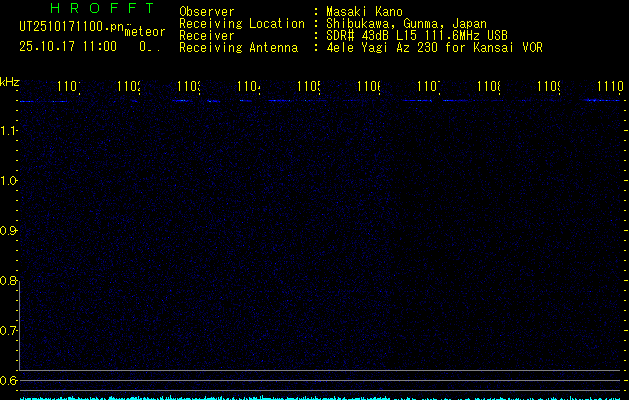The image size is (629, 400).
Task: Click the rightmost time marker 1110
Action: 609,88
